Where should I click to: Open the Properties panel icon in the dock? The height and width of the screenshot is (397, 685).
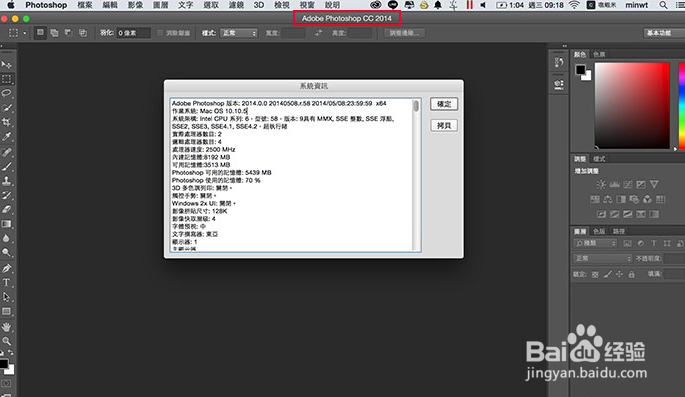click(x=559, y=84)
